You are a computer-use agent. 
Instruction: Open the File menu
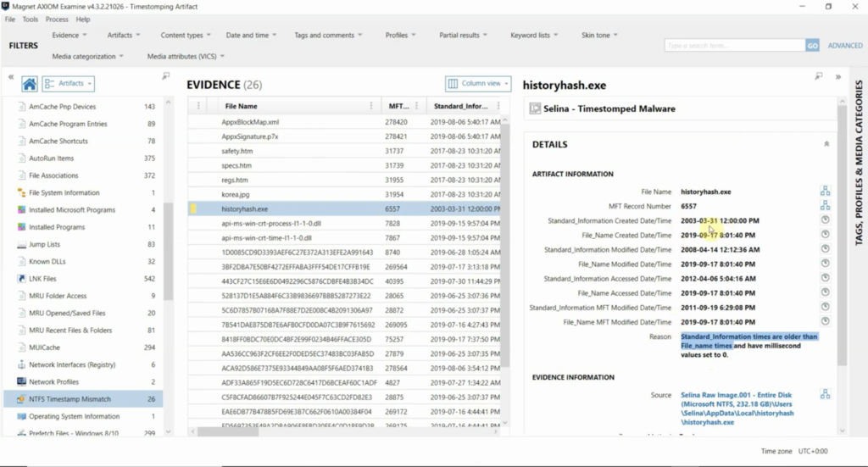pos(10,19)
